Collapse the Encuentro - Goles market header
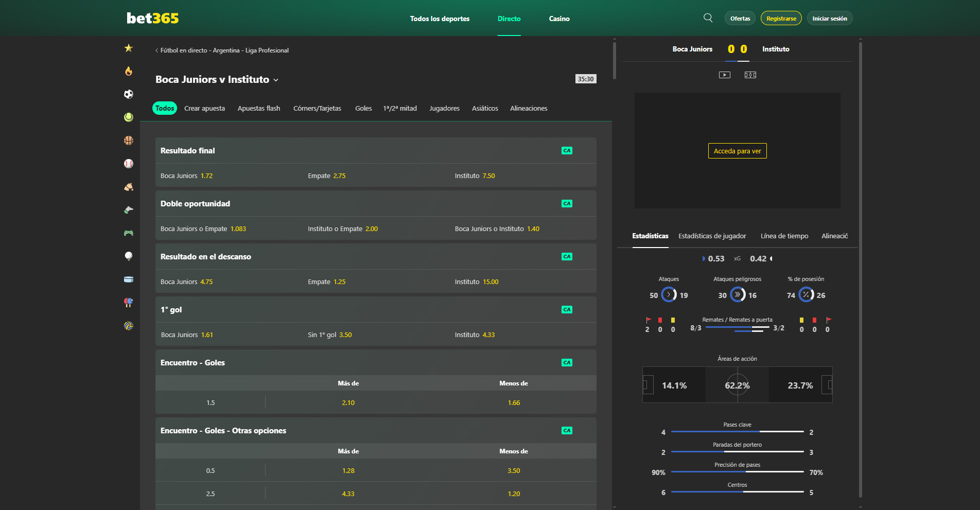Viewport: 980px width, 510px height. coord(376,363)
